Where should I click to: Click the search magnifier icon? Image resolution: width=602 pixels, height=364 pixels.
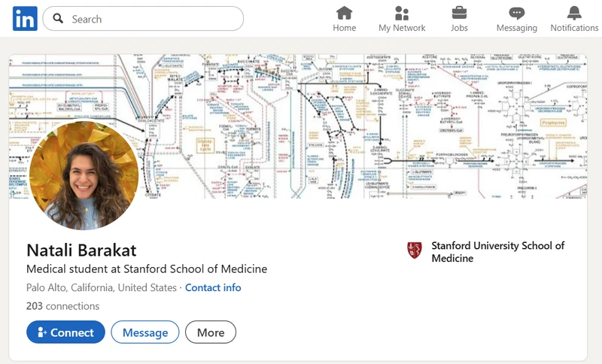[58, 19]
